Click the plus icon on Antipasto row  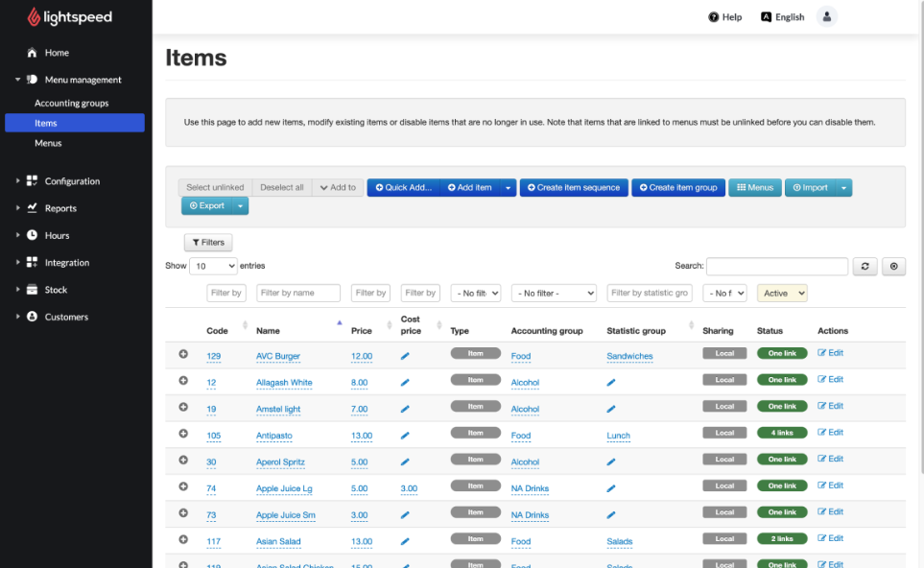click(x=183, y=434)
